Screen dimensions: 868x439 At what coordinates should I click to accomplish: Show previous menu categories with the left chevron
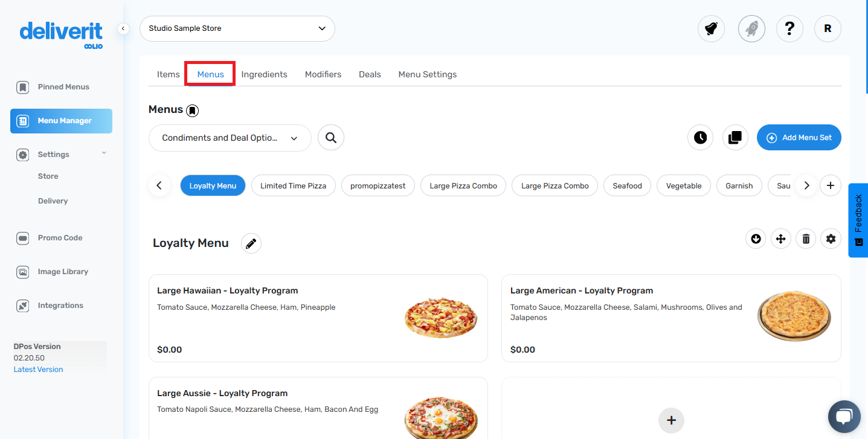click(x=159, y=186)
